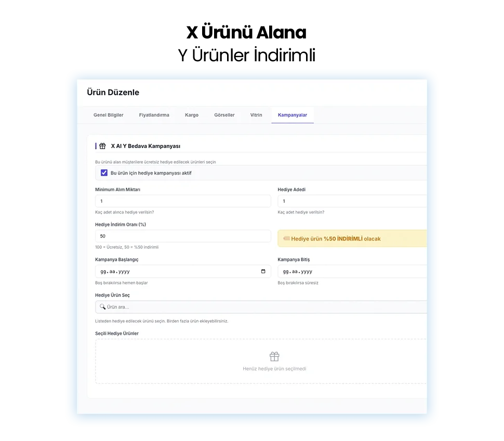The height and width of the screenshot is (441, 504).
Task: Switch to the Vitrin tab
Action: [256, 115]
